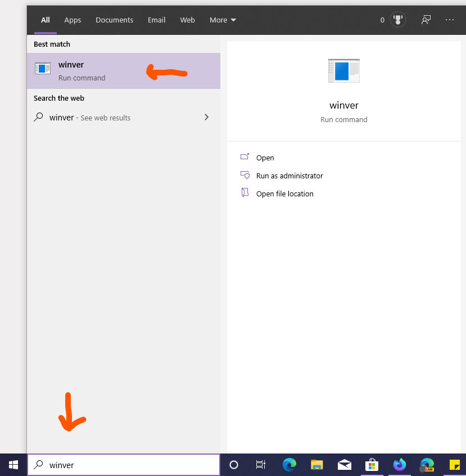Viewport: 466px width, 476px height.
Task: Click the Cortana circle icon on the taskbar
Action: coord(234,464)
